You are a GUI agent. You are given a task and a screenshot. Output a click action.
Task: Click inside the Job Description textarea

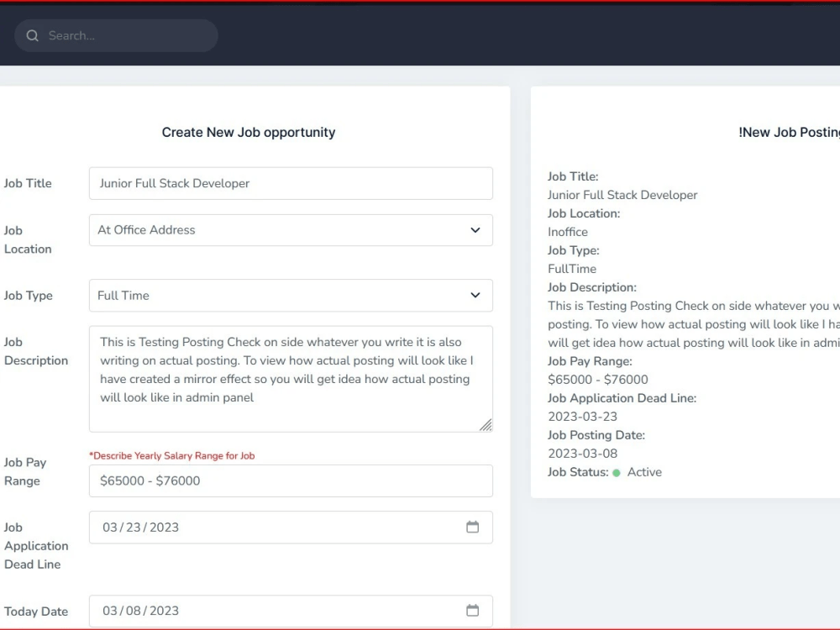[x=290, y=378]
